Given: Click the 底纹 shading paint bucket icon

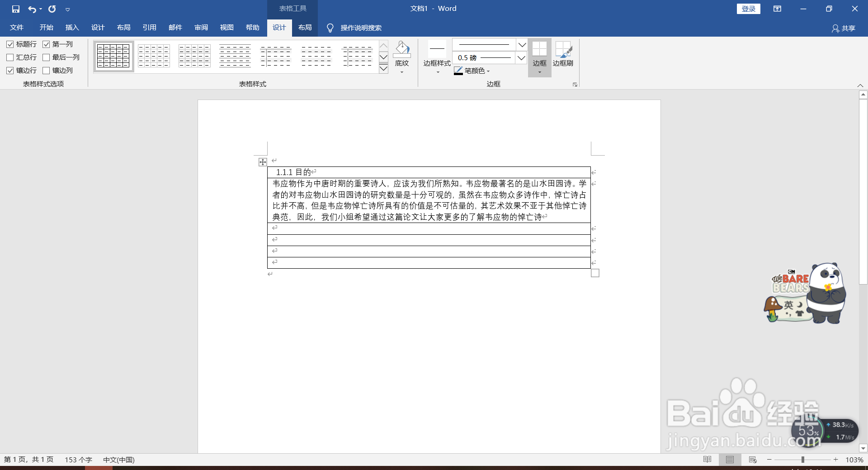Looking at the screenshot, I should [x=402, y=49].
